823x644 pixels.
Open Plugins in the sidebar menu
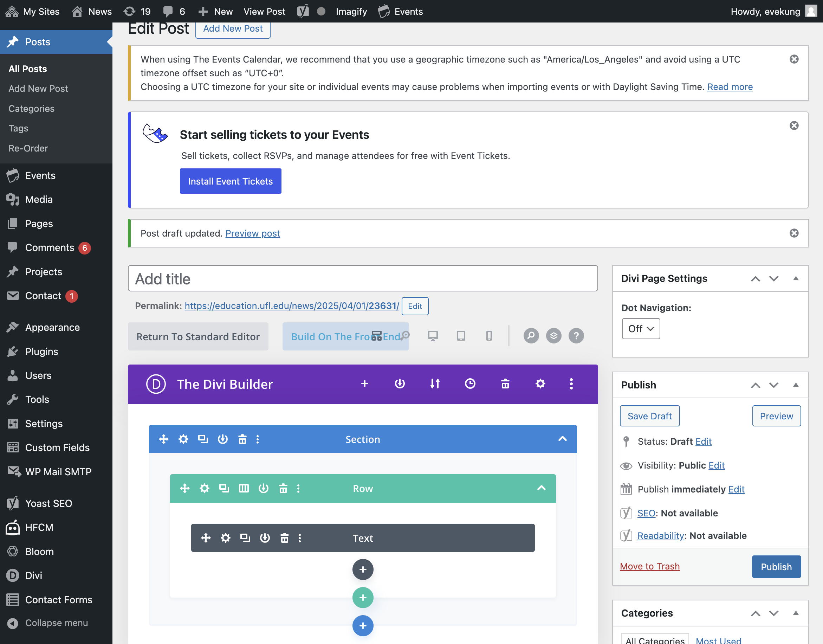click(41, 352)
